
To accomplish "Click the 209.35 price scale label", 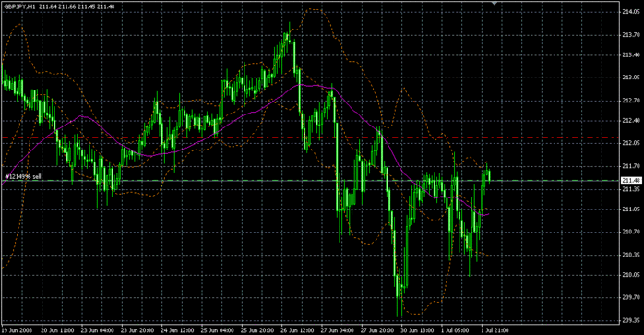I will point(631,320).
